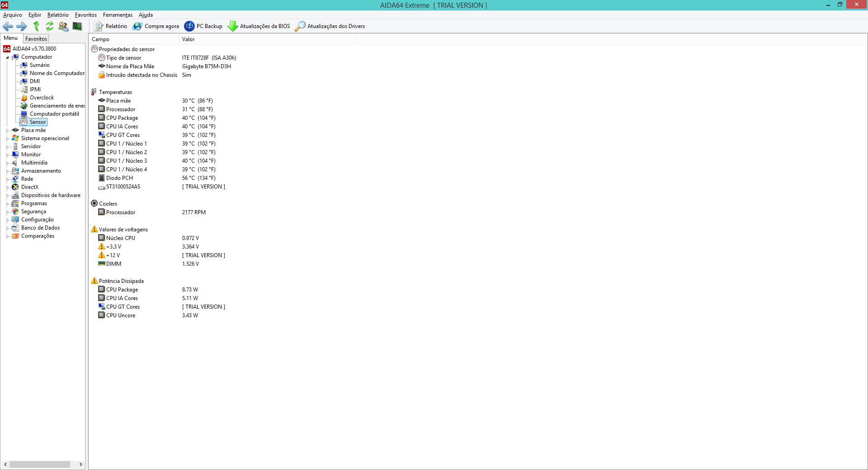Open the Relatório menu in menu bar
Image resolution: width=868 pixels, height=470 pixels.
tap(58, 15)
